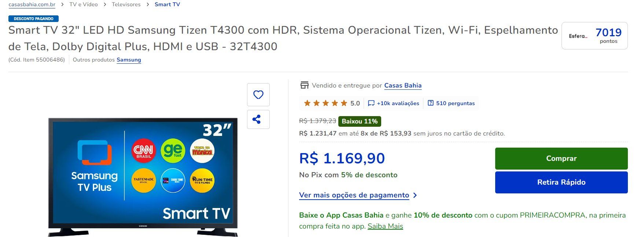
Task: Click the reviews speech bubble icon
Action: pos(371,103)
